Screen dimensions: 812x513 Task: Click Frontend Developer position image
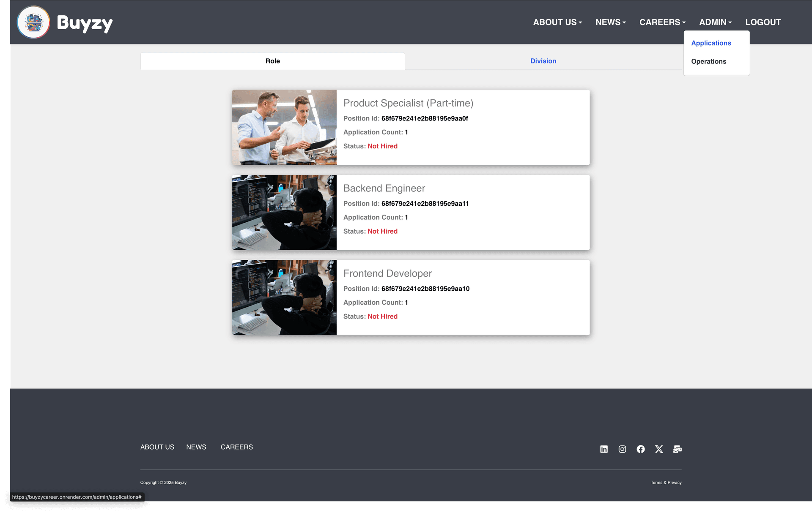(284, 297)
